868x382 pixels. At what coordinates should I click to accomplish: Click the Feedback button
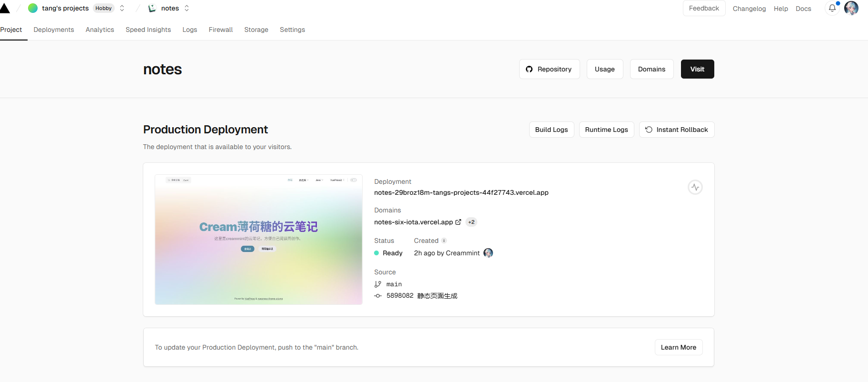[704, 8]
